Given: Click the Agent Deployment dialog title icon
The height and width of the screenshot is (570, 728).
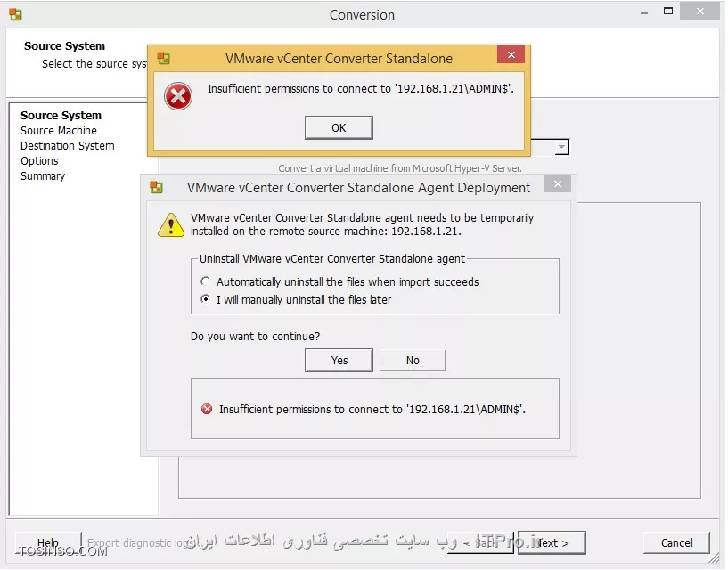Looking at the screenshot, I should pyautogui.click(x=157, y=188).
